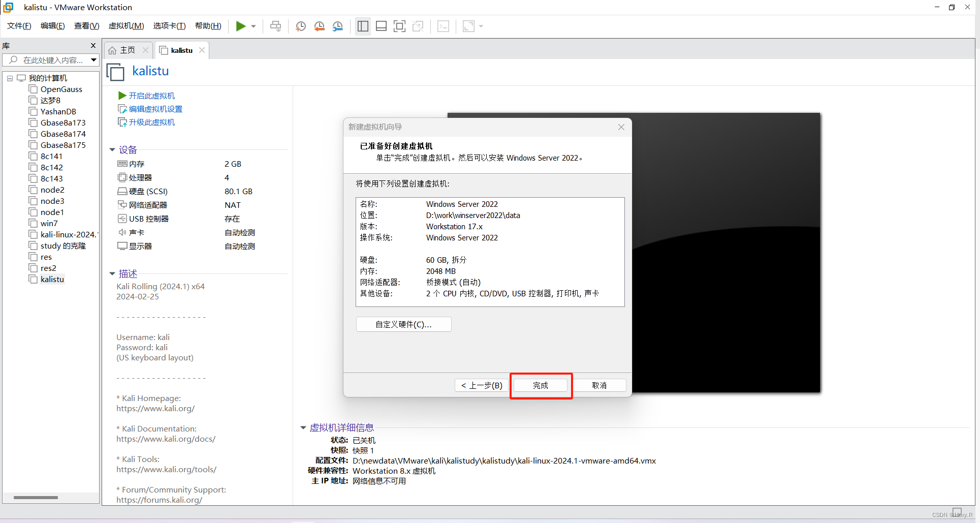Revert to snapshot toolbar icon
Screen dimensions: 980x523
click(x=319, y=26)
